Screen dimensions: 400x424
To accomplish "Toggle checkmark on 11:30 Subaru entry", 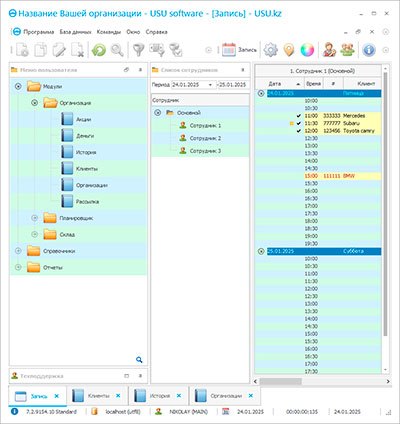I will tap(299, 123).
